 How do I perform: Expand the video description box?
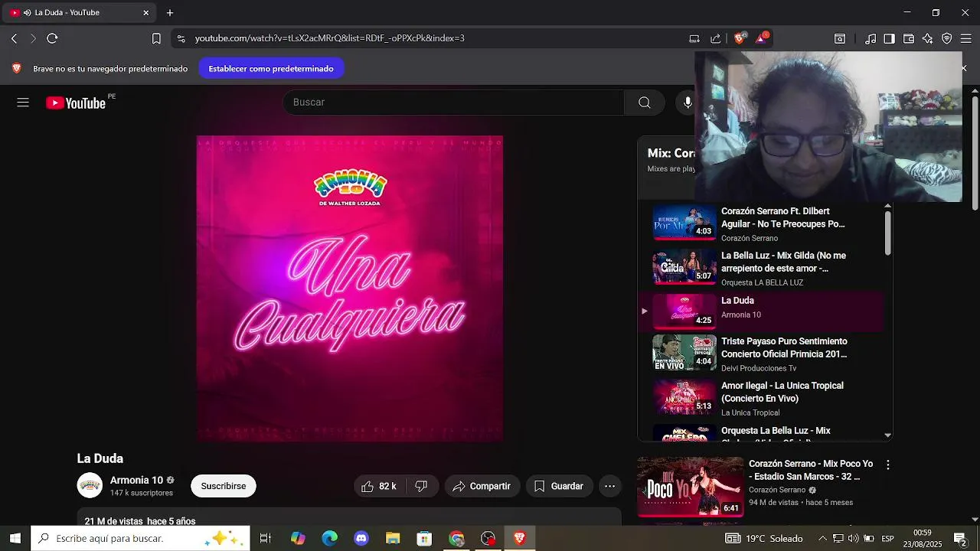pos(349,517)
